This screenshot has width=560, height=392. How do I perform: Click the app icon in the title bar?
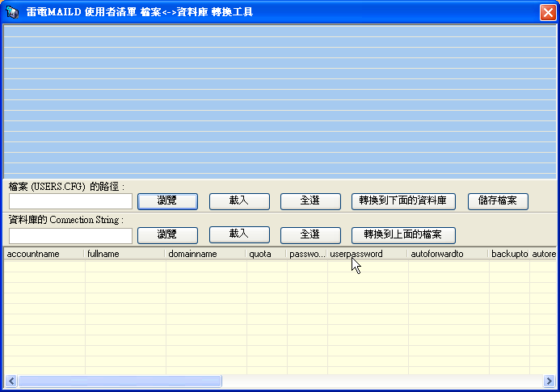[x=13, y=12]
